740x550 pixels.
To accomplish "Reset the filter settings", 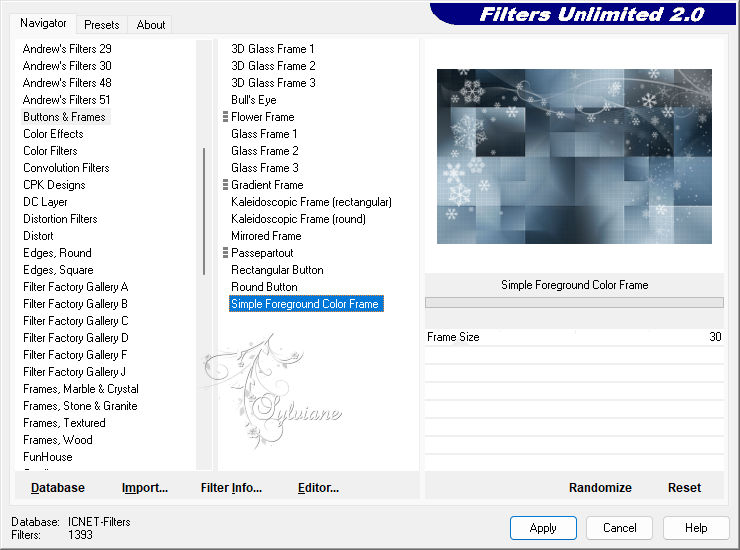I will 684,488.
